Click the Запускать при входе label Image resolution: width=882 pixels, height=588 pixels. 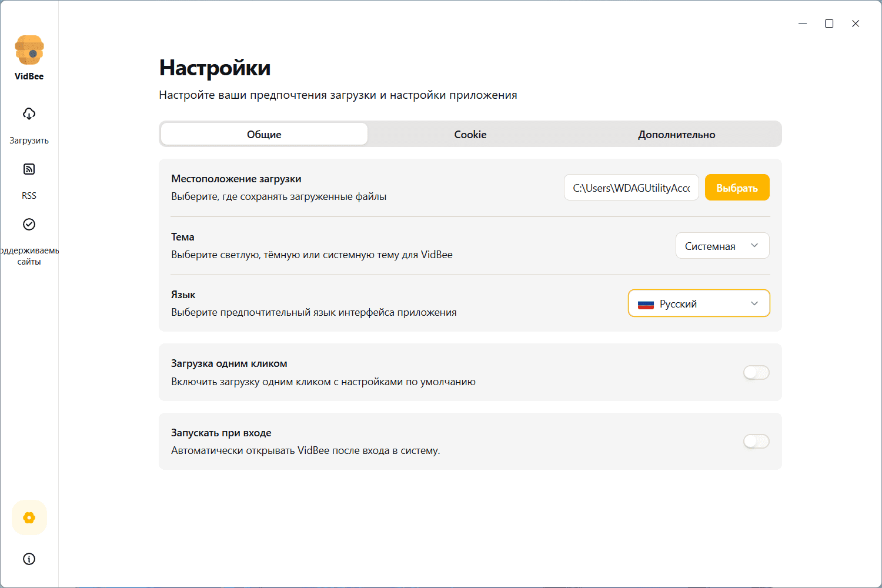221,433
